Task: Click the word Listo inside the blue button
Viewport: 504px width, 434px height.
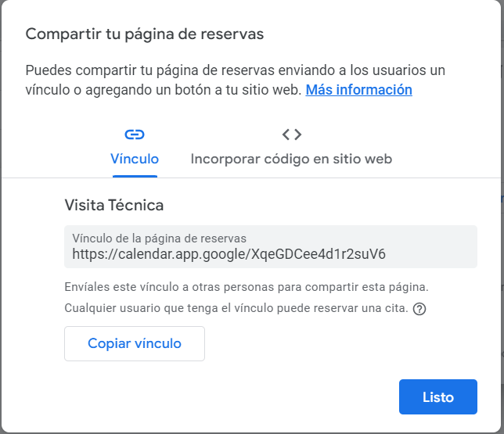Action: tap(438, 397)
